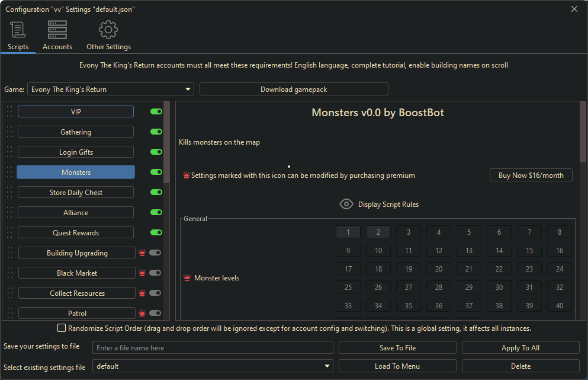Open Other Settings gear icon
This screenshot has width=588, height=380.
[x=108, y=30]
